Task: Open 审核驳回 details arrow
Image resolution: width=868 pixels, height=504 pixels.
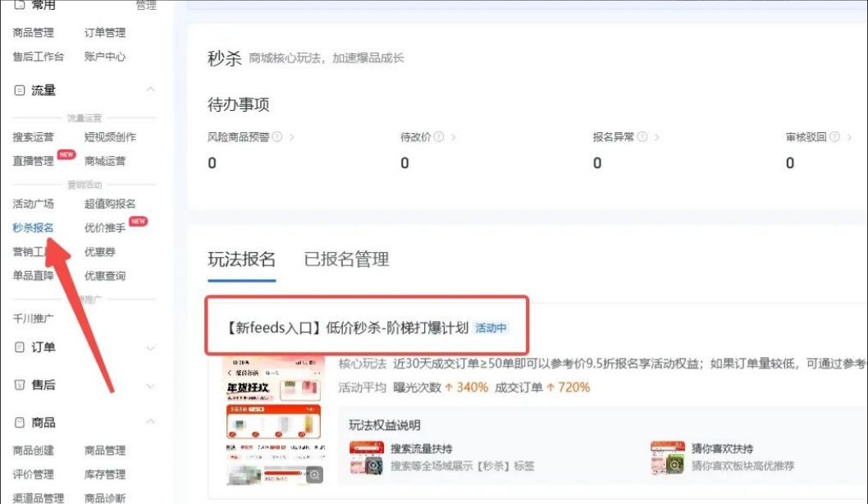Action: [849, 137]
